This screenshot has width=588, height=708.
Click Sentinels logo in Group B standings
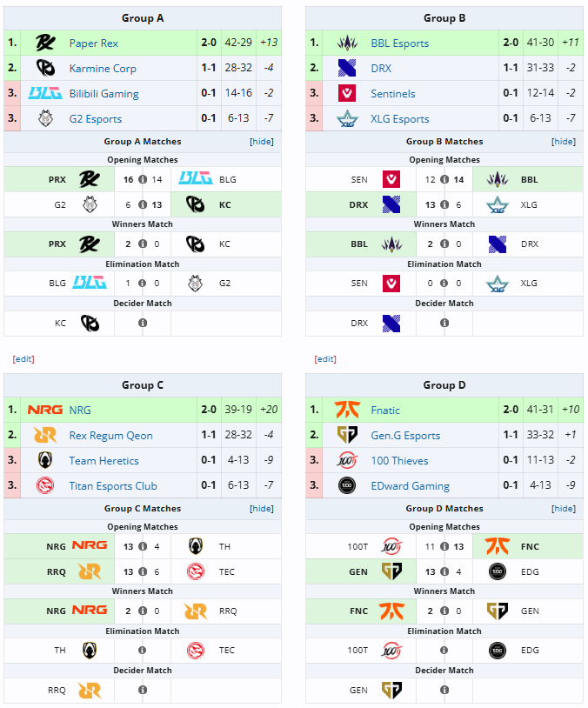[x=347, y=93]
